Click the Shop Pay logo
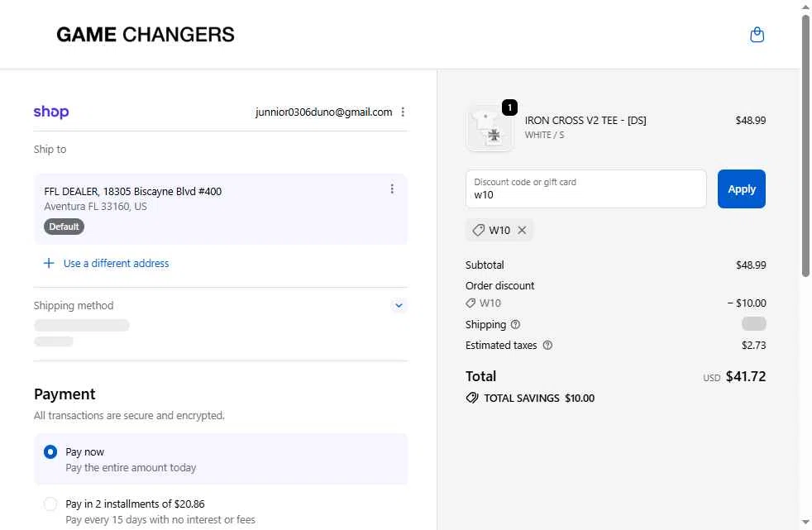 point(51,112)
